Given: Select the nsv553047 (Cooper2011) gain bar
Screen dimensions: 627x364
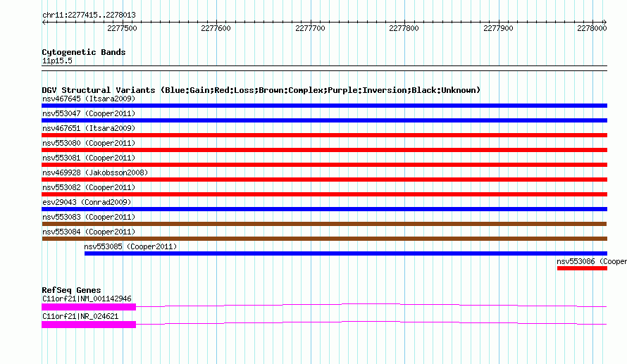Looking at the screenshot, I should 324,120.
